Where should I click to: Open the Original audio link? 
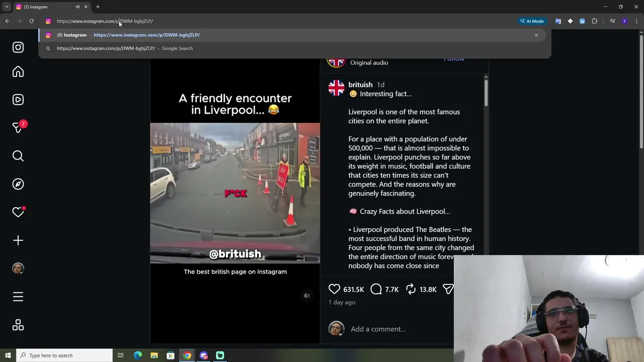pos(369,62)
